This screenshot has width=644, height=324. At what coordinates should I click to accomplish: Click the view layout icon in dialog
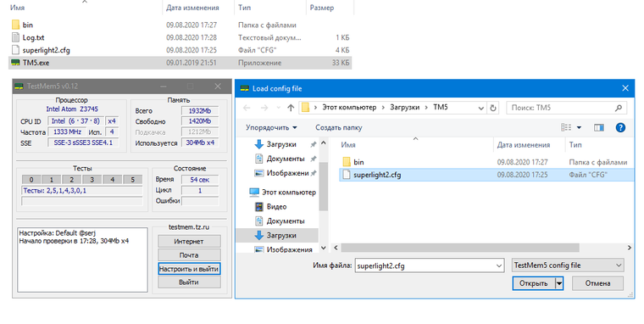[x=566, y=127]
